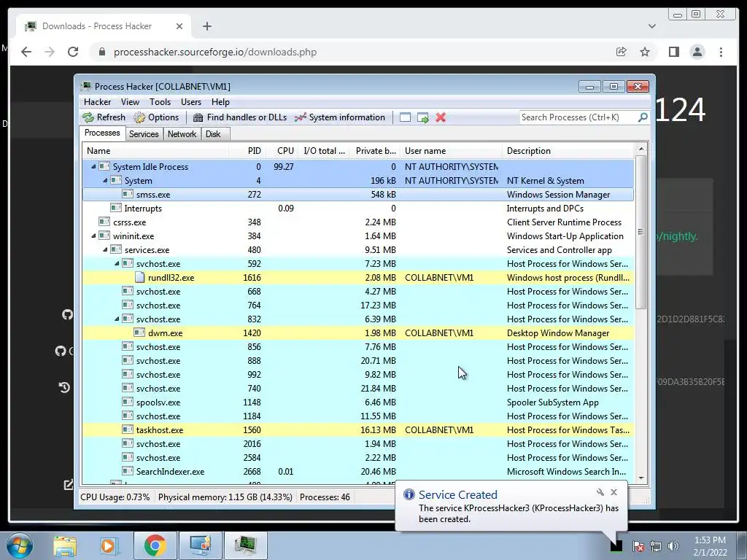Open the Hacker menu
The width and height of the screenshot is (747, 560).
[x=97, y=102]
